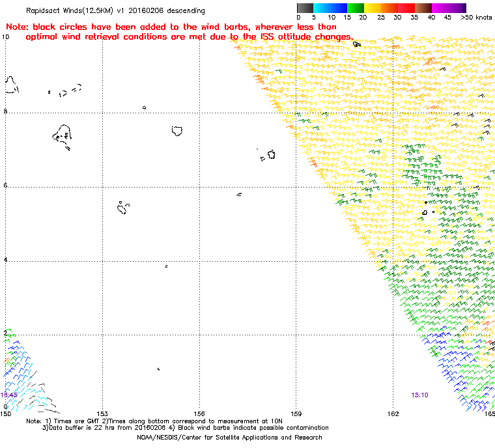Click the '162' longitude axis label
Image resolution: width=495 pixels, height=448 pixels.
393,413
